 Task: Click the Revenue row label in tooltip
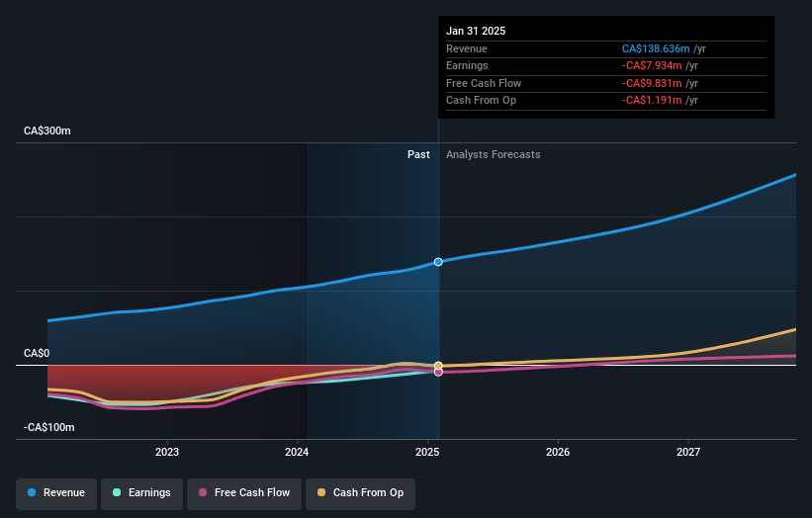coord(467,48)
